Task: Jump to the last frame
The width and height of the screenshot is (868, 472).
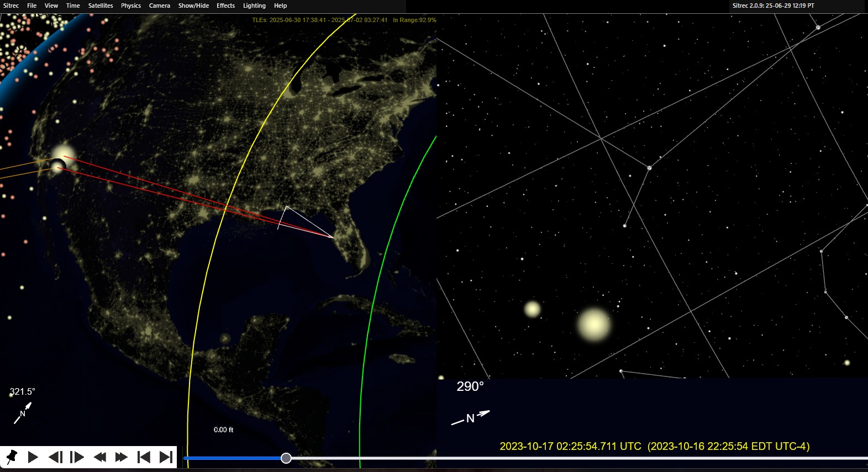Action: click(x=166, y=457)
